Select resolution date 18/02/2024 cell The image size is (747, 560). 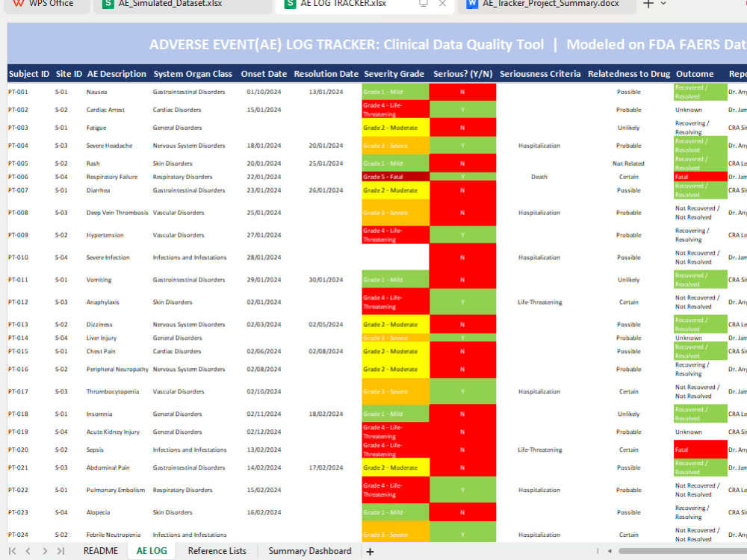[326, 414]
